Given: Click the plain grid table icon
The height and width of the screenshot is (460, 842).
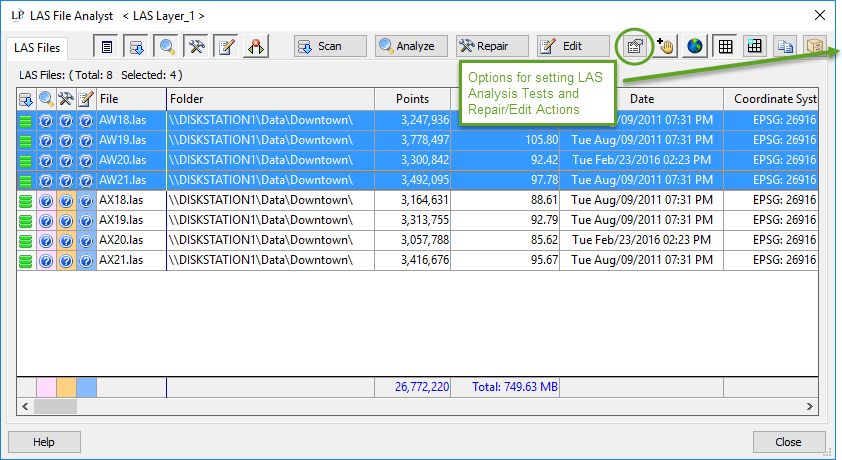Looking at the screenshot, I should (x=725, y=47).
